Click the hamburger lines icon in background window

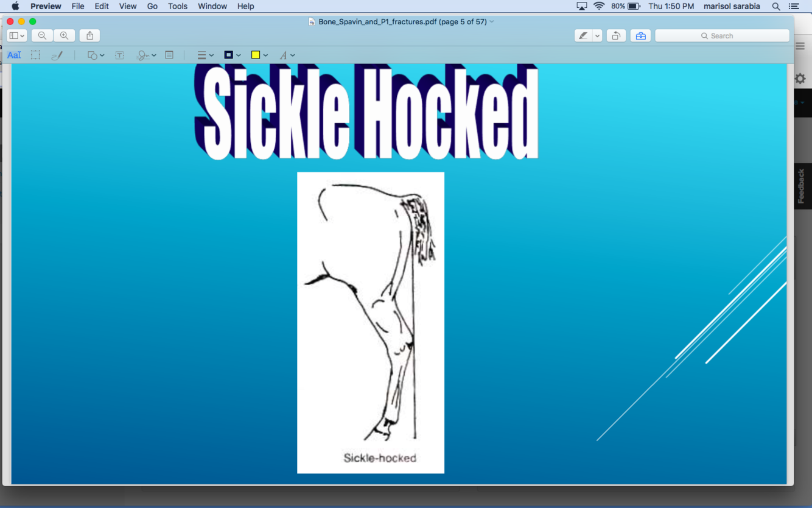point(800,46)
